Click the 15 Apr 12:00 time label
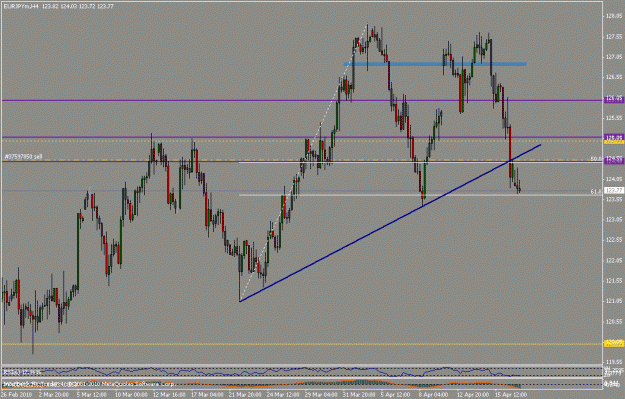This screenshot has width=625, height=399. [511, 395]
